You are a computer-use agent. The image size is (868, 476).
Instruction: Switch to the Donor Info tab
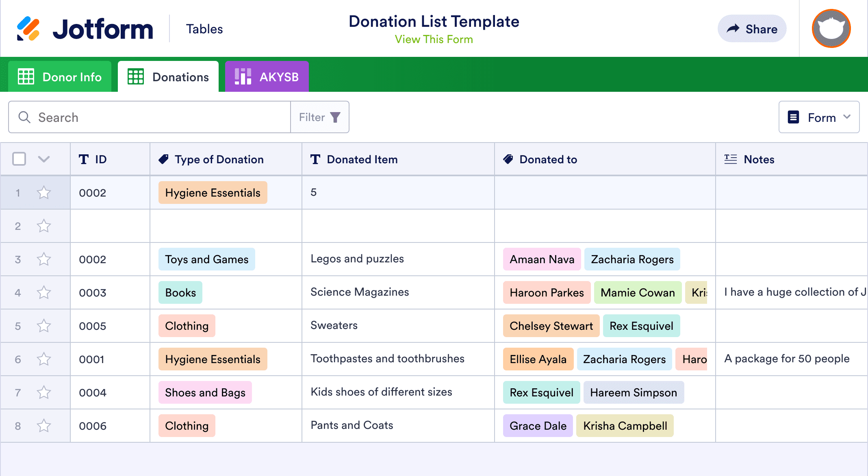pyautogui.click(x=60, y=76)
